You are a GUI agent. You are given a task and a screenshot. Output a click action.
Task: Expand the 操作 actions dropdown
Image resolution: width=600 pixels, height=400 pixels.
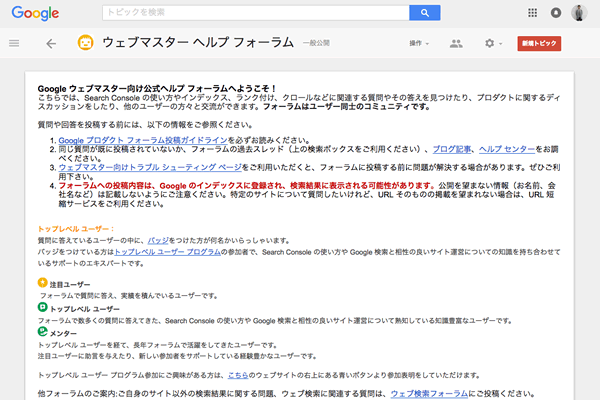tap(419, 44)
